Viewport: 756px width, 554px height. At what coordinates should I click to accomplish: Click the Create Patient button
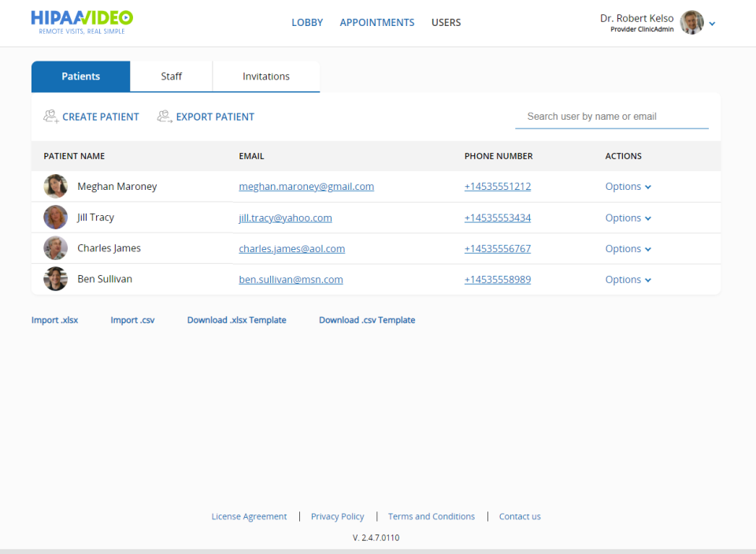91,117
